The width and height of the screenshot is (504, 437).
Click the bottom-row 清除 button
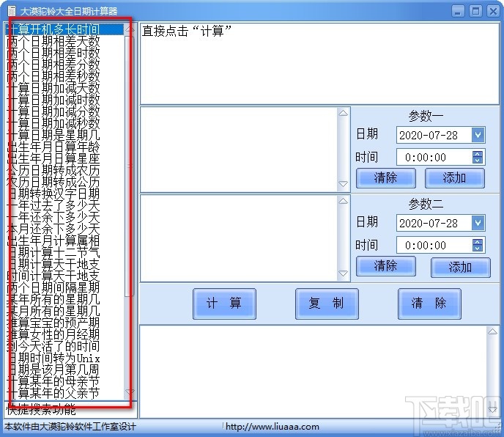[x=429, y=304]
